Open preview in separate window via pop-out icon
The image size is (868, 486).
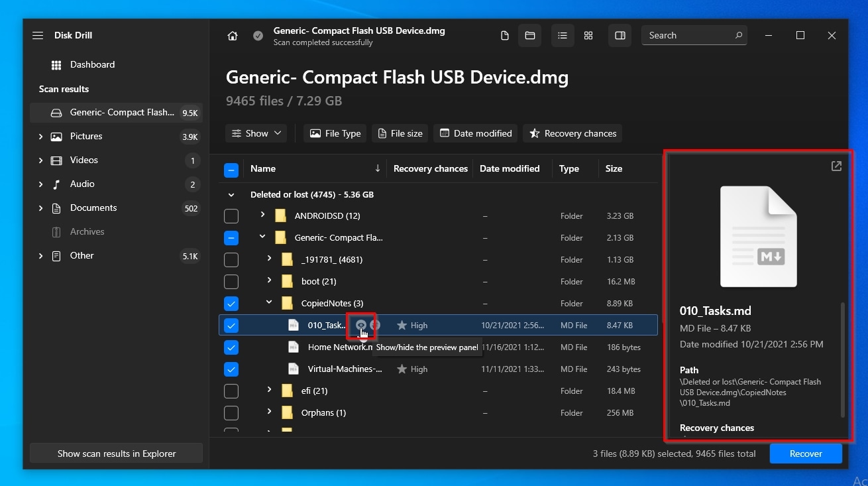coord(836,166)
